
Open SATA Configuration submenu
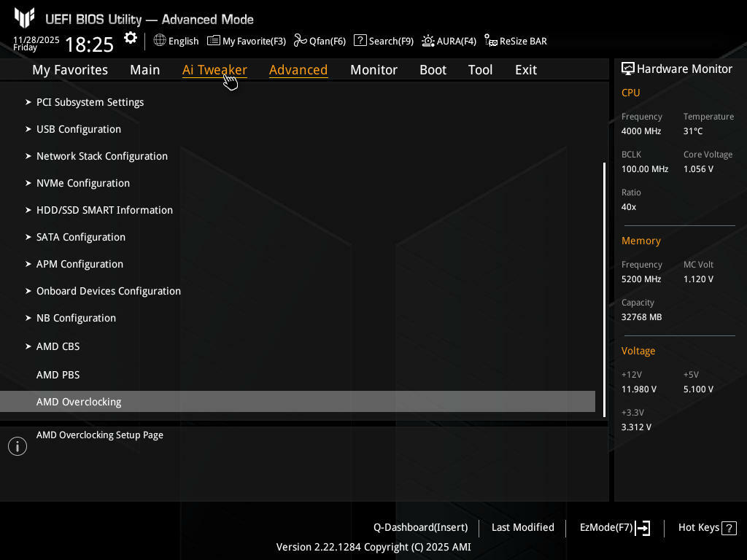81,237
